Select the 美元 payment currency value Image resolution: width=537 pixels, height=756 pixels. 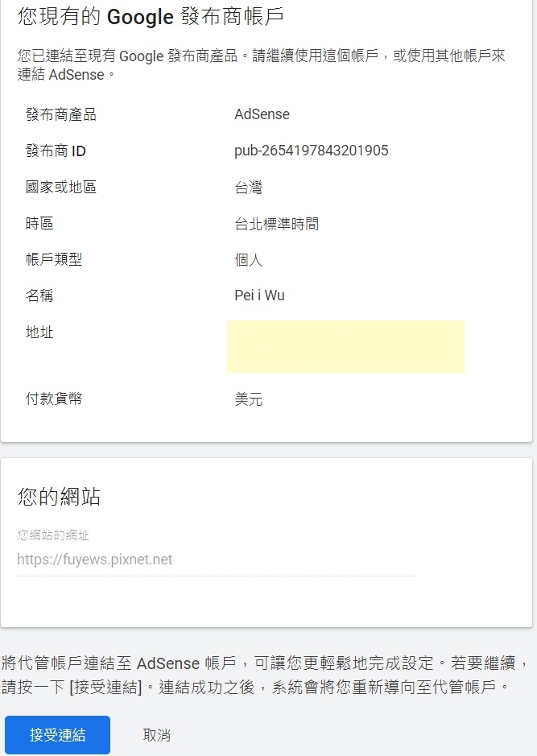(x=248, y=399)
